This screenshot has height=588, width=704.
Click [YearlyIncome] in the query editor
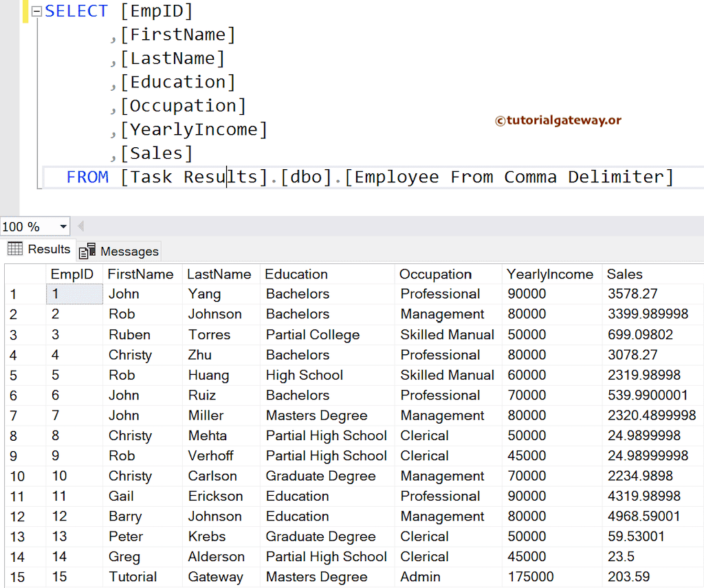coord(194,130)
